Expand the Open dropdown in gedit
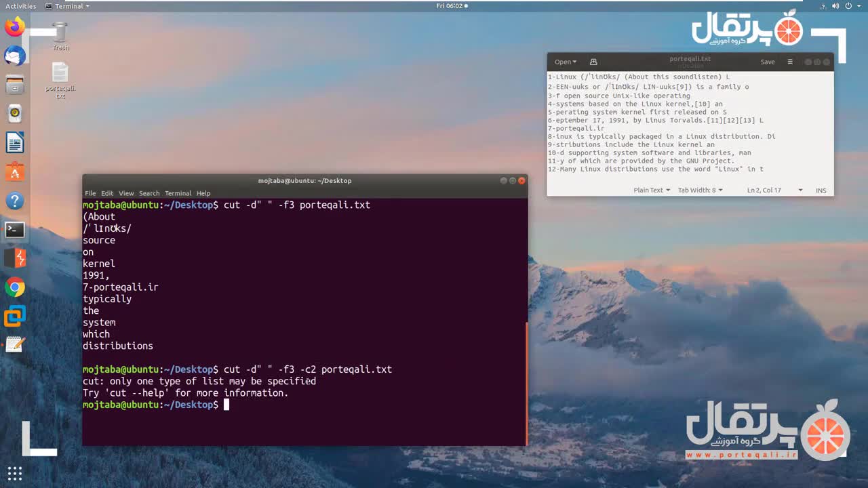 click(565, 62)
